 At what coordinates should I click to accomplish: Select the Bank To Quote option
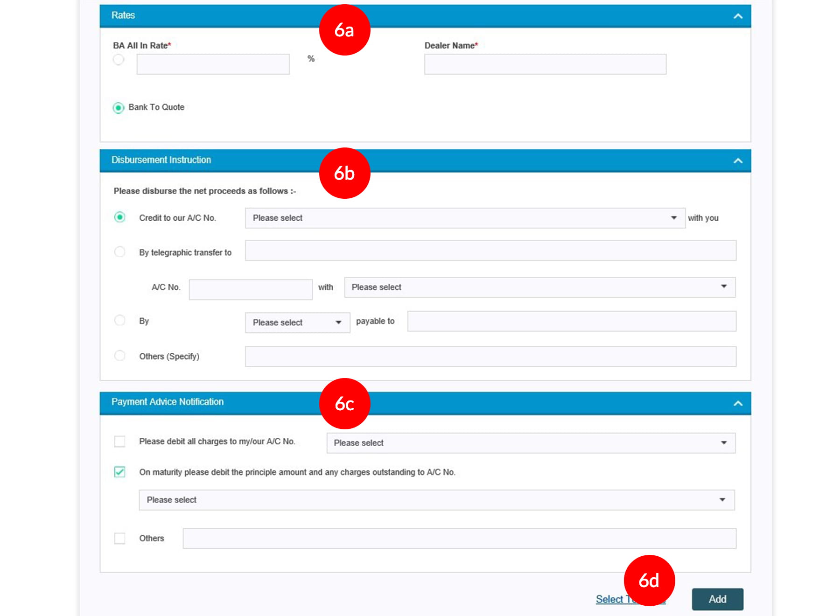pyautogui.click(x=119, y=108)
